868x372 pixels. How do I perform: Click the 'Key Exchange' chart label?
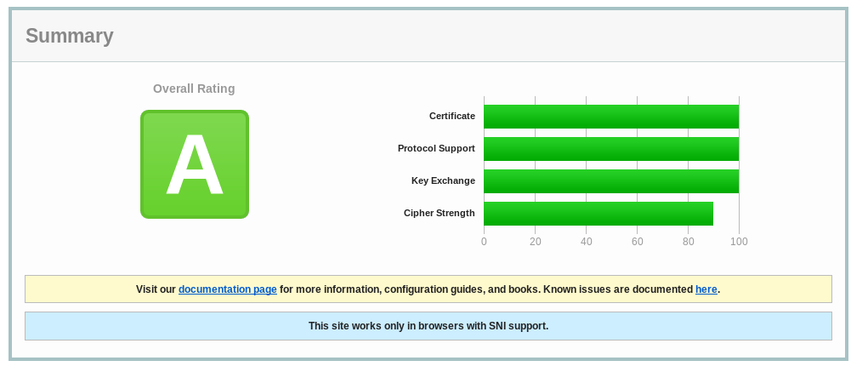pos(443,180)
